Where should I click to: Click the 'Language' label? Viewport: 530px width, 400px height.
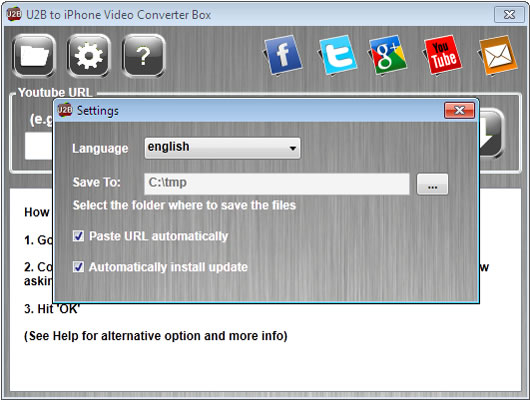point(100,148)
